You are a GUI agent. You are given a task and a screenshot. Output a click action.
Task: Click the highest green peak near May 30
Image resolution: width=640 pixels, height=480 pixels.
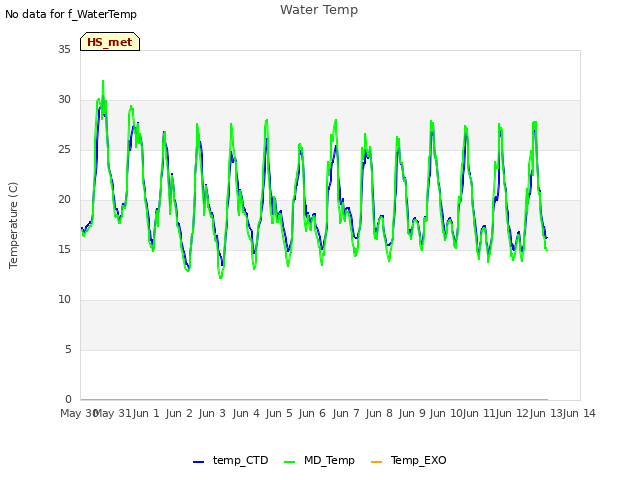point(103,81)
